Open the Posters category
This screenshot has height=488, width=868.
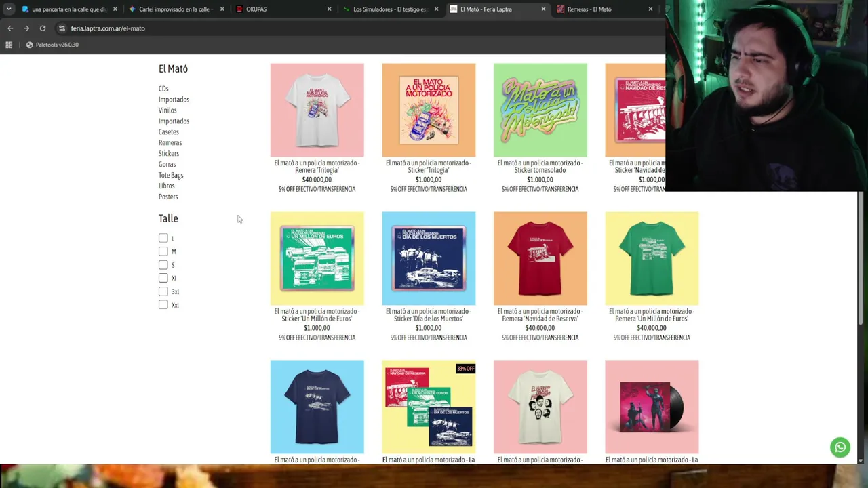pyautogui.click(x=168, y=197)
